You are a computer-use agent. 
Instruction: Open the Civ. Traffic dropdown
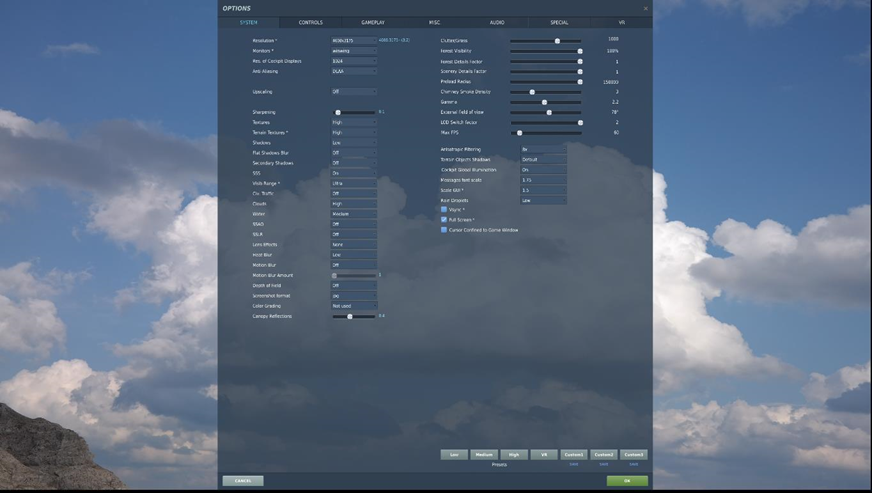(x=354, y=194)
